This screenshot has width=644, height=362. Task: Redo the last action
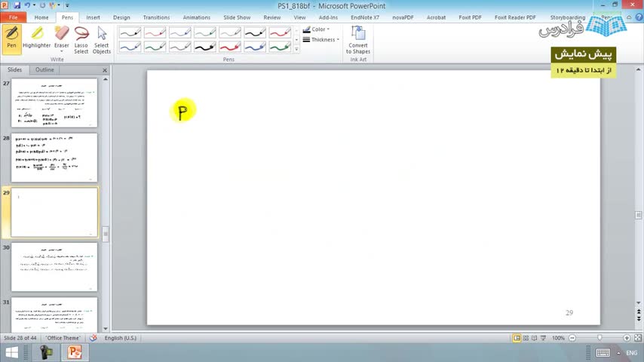coord(42,5)
